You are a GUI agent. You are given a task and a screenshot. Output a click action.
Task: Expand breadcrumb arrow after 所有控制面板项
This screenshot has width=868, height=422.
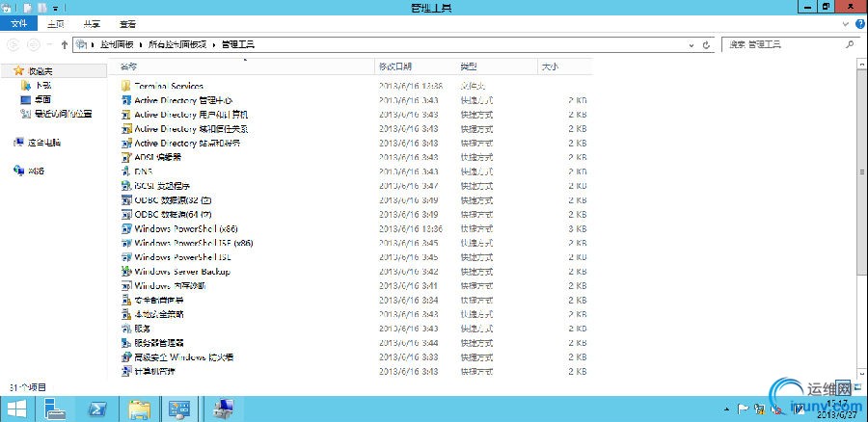click(x=213, y=44)
